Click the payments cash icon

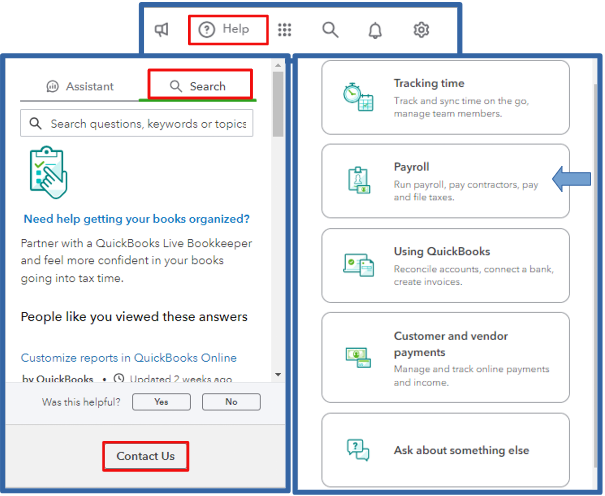[x=358, y=357]
